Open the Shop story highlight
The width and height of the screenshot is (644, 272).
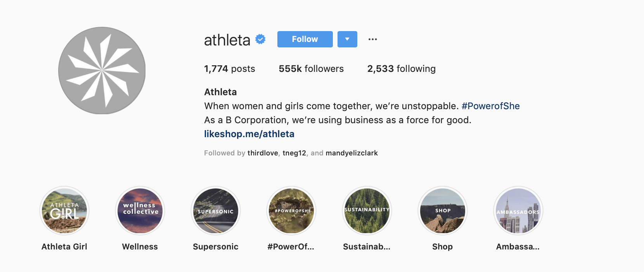coord(443,211)
